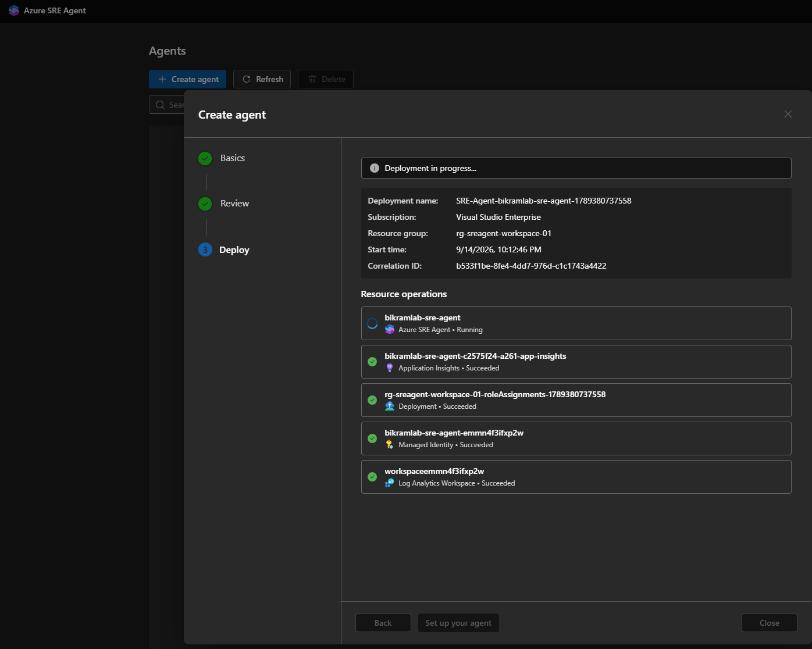This screenshot has width=812, height=649.
Task: Select the bikramlab-sre-agent-emmn4f3ifxp2w name
Action: point(454,433)
